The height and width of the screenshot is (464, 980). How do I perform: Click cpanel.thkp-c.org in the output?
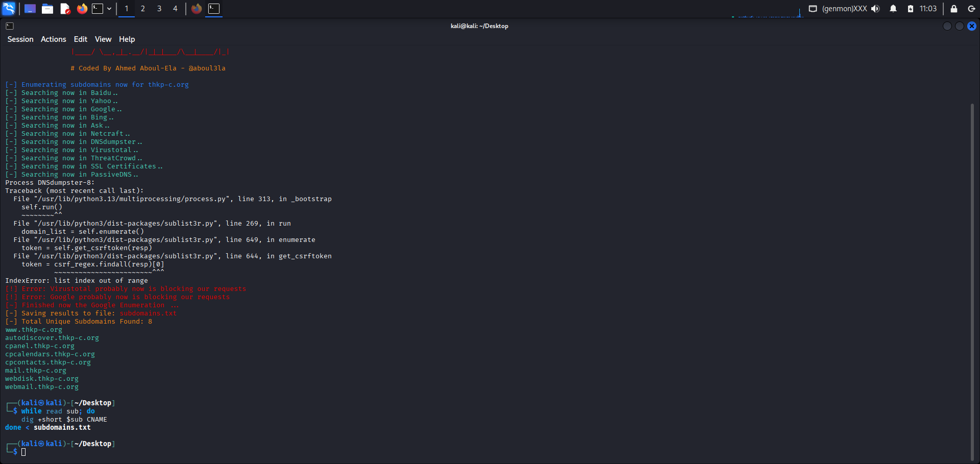pos(40,346)
